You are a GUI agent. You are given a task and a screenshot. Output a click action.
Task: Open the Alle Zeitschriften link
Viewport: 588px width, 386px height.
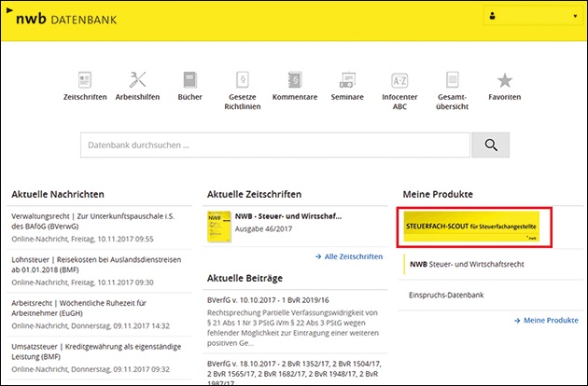[x=352, y=255]
